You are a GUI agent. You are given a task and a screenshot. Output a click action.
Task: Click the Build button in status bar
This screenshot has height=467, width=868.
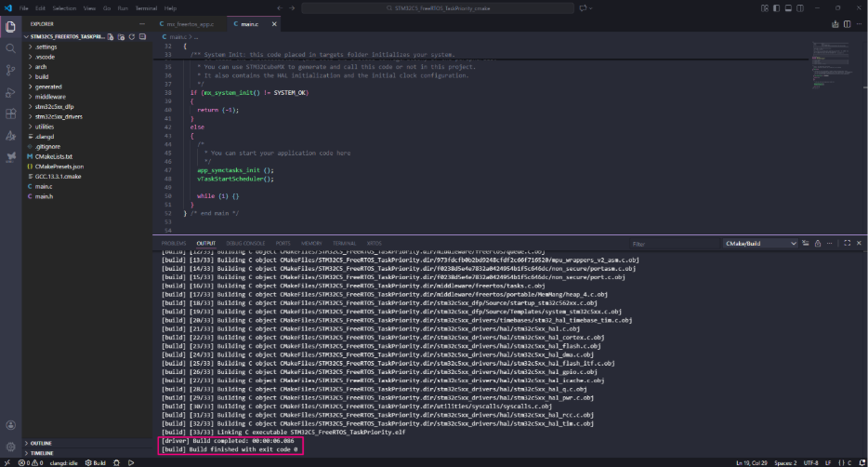(x=96, y=461)
